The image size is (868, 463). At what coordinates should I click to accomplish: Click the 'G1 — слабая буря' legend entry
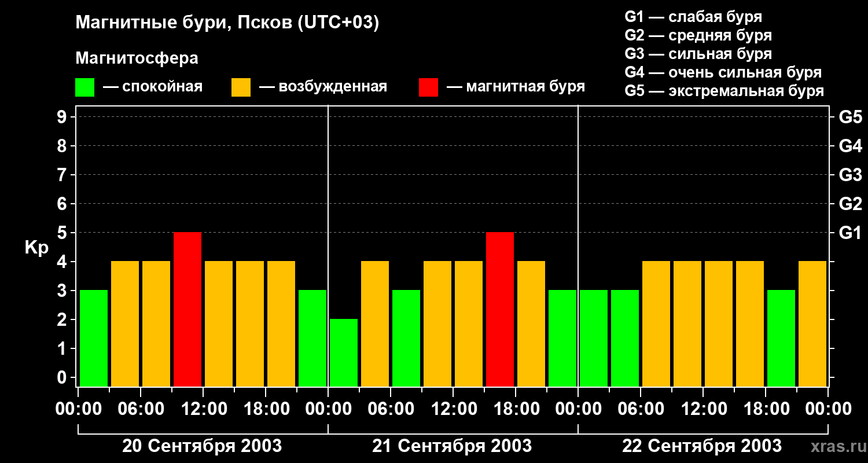[693, 17]
